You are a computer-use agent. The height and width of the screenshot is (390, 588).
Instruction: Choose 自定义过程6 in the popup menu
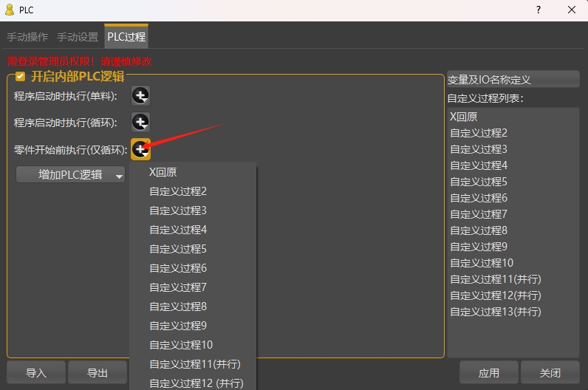tap(193, 268)
